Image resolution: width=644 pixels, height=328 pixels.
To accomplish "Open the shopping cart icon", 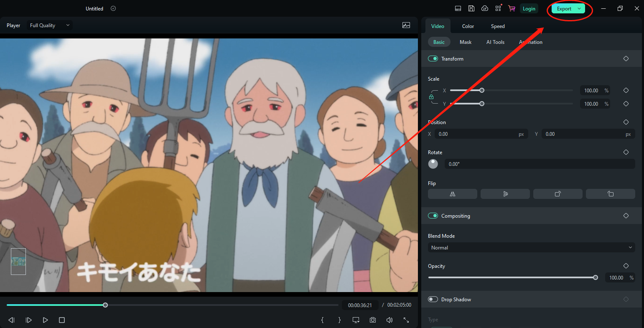I will [x=512, y=8].
